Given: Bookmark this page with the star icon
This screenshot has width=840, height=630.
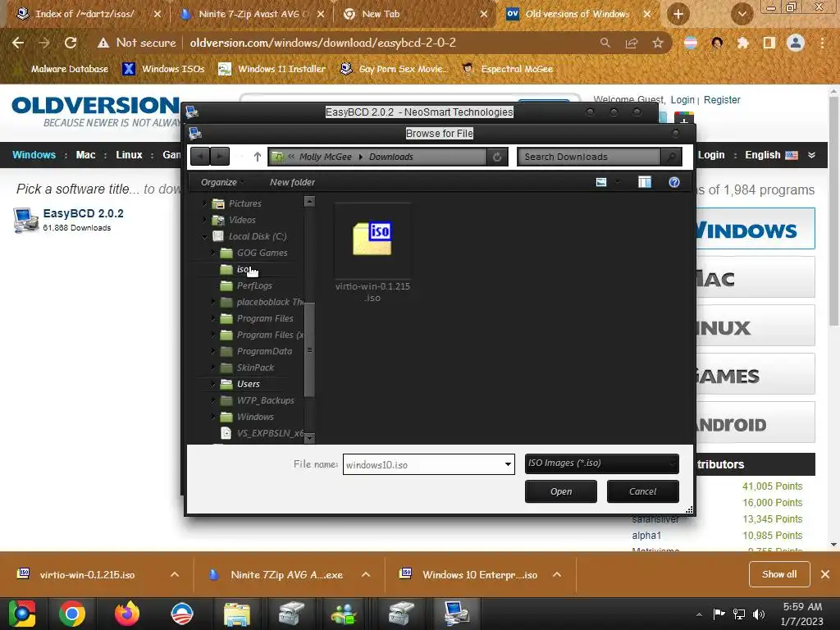Looking at the screenshot, I should click(658, 43).
